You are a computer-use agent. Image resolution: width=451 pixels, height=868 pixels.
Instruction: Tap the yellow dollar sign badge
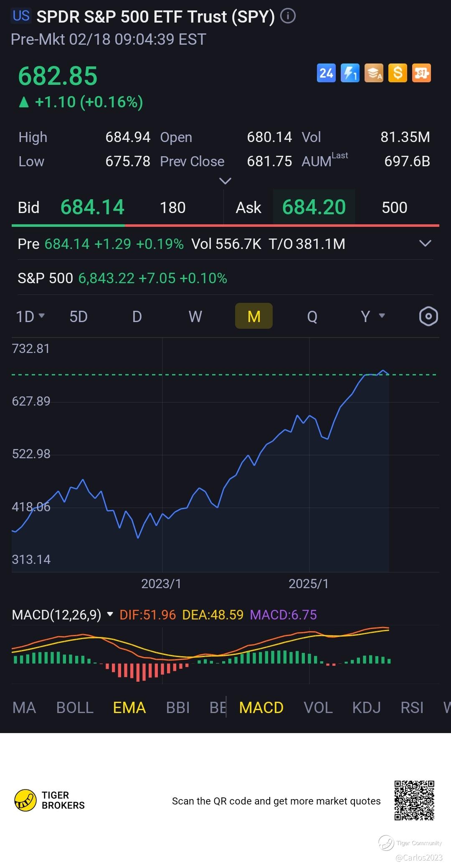(x=398, y=74)
